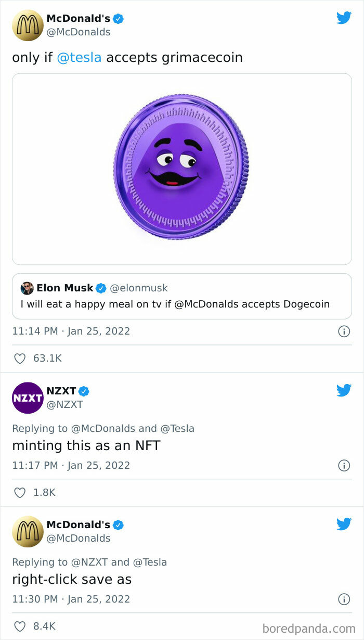Click Elon Musk's small profile picture

pos(28,288)
